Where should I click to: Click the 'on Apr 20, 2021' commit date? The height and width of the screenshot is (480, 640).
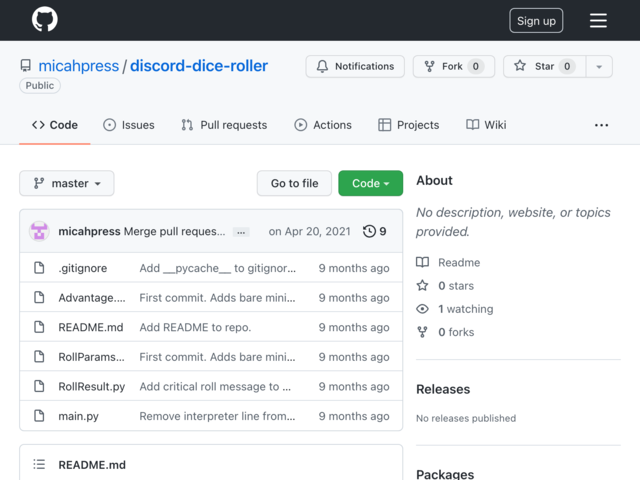(309, 231)
